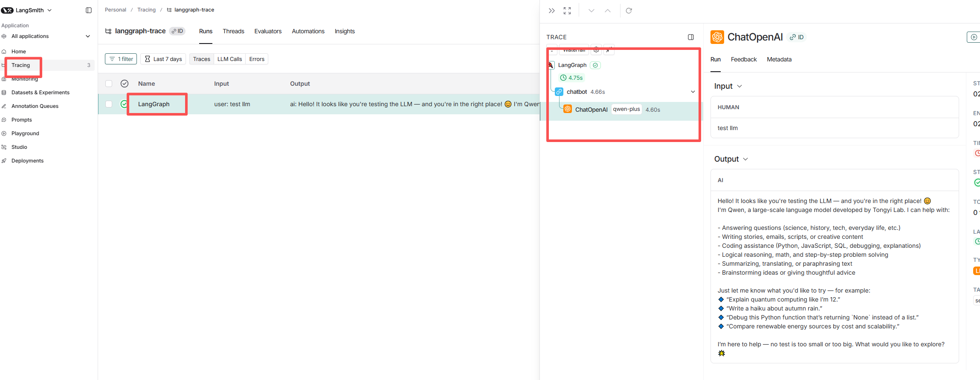980x380 pixels.
Task: Check the LangGraph run row checkbox
Action: pyautogui.click(x=109, y=104)
